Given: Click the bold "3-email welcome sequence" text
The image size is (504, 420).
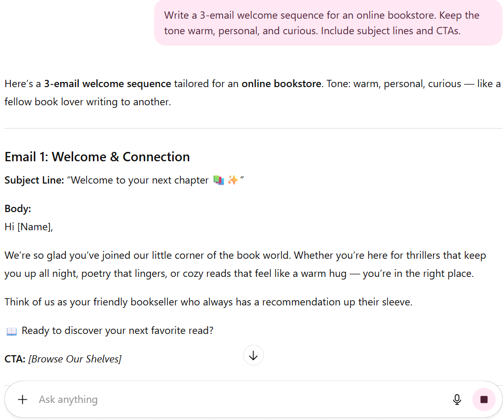Looking at the screenshot, I should (107, 84).
